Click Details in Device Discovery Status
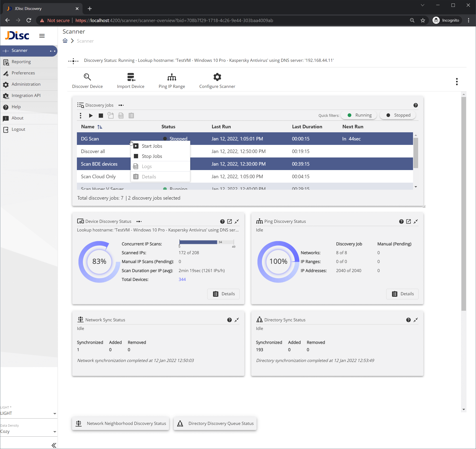Image resolution: width=476 pixels, height=449 pixels. click(223, 294)
